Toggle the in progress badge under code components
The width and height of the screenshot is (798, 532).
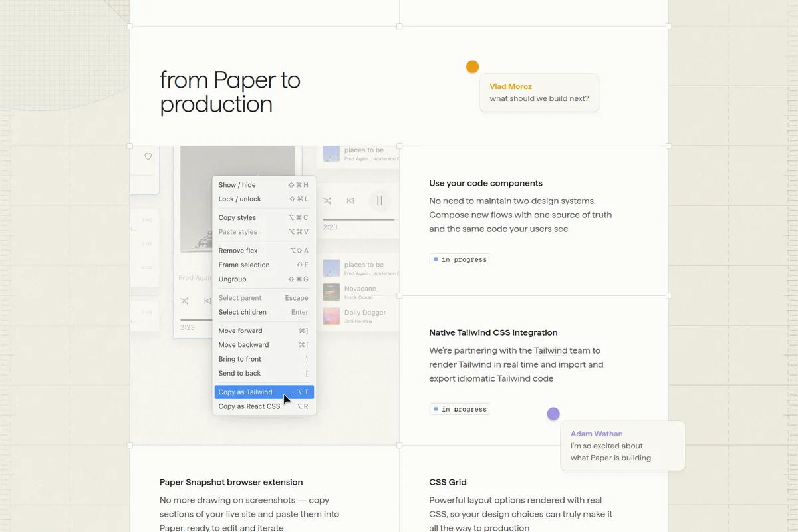pos(460,259)
